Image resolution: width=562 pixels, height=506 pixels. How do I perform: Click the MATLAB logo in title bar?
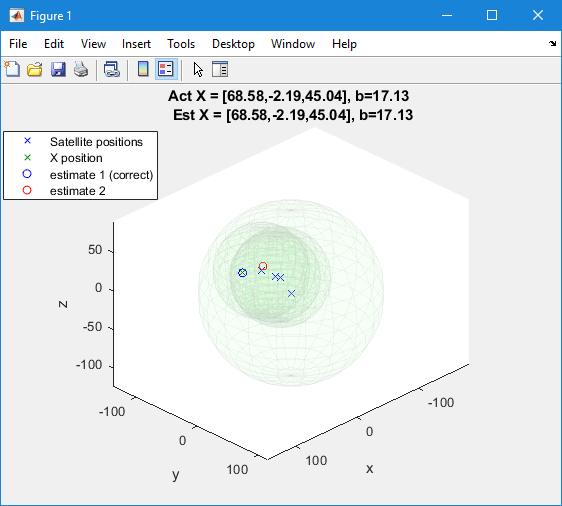coord(17,16)
